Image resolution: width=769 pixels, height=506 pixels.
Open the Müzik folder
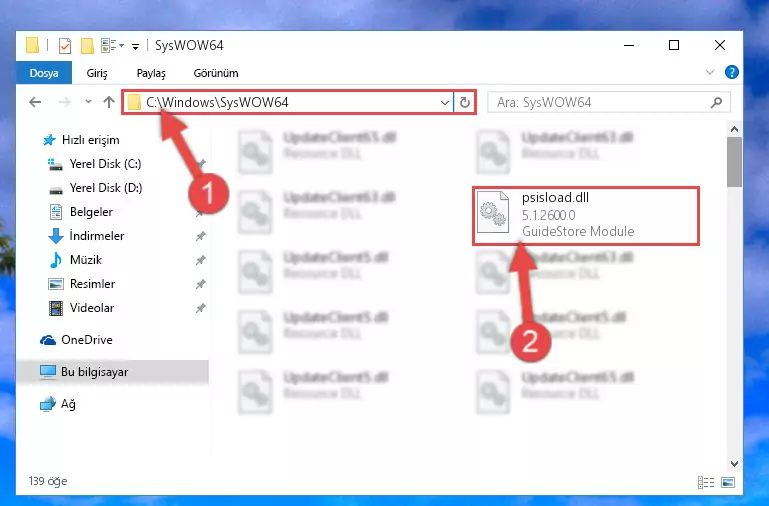[x=76, y=260]
